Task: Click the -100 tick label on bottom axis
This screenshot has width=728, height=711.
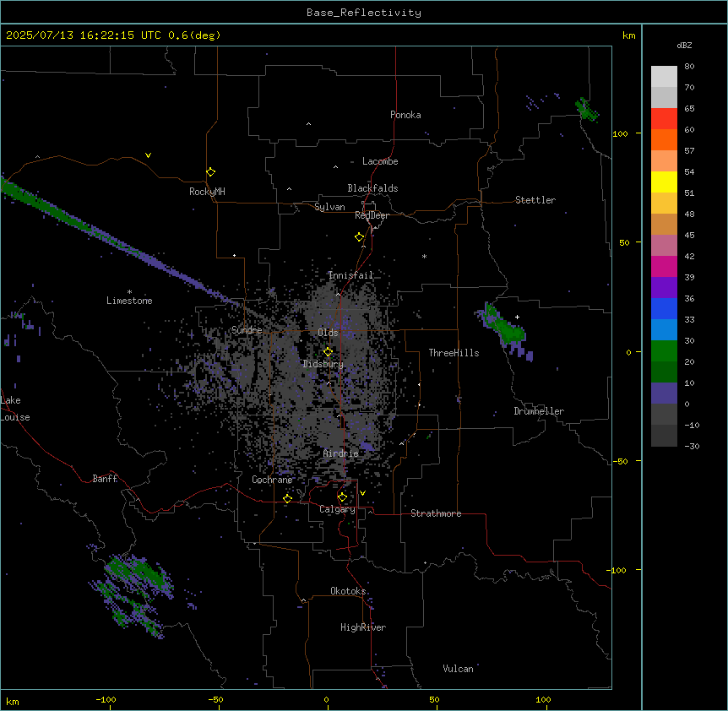Action: 106,699
